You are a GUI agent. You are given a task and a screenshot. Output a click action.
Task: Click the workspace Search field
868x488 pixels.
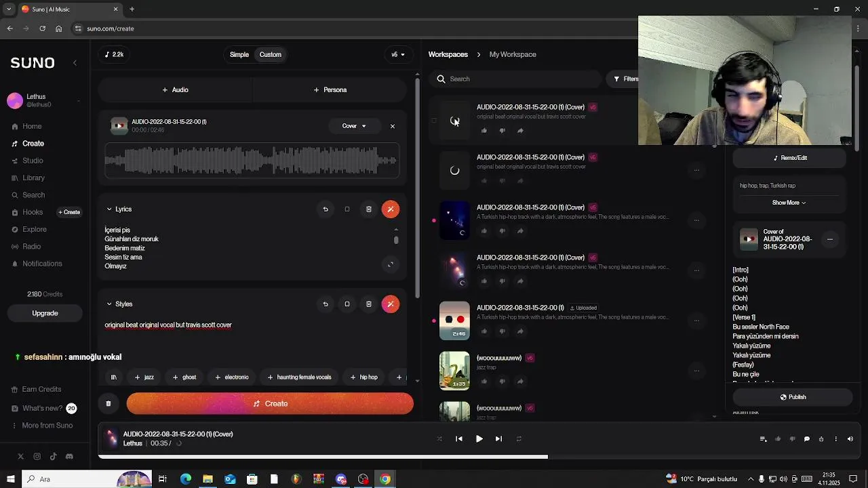(x=517, y=79)
